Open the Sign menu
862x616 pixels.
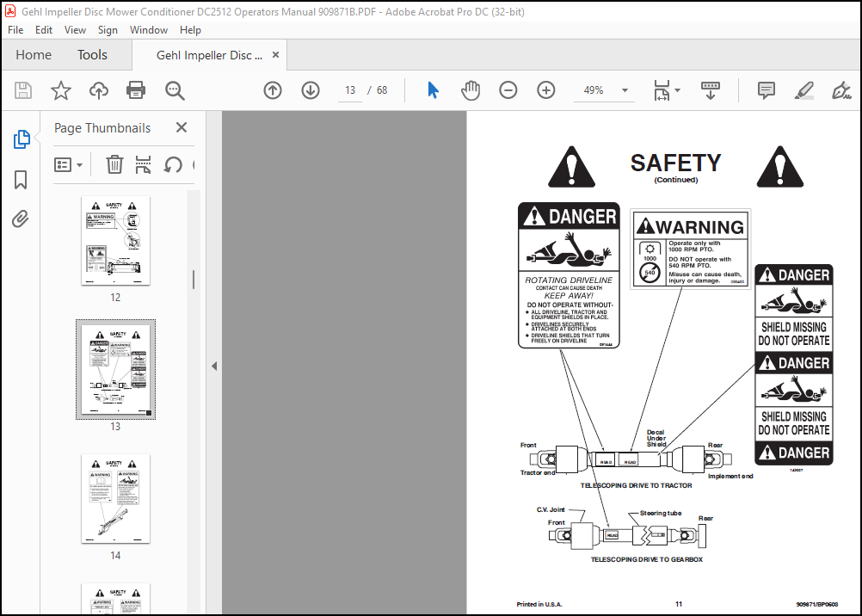[x=108, y=30]
